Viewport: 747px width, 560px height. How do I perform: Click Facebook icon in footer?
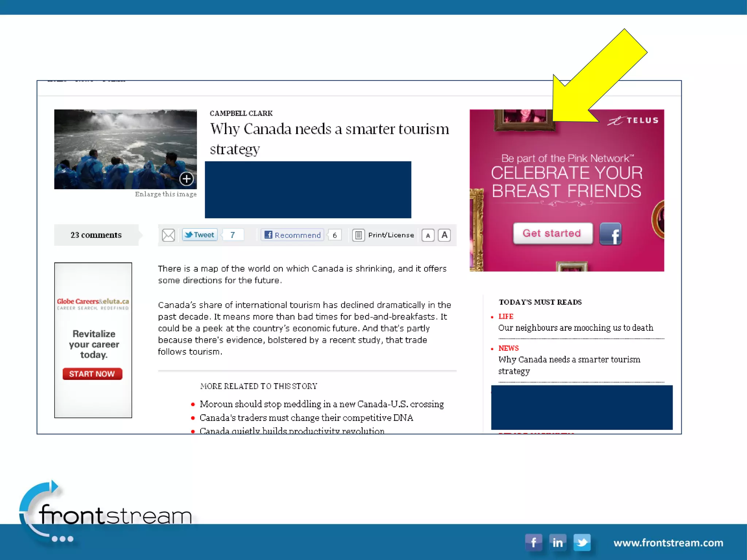[x=533, y=542]
